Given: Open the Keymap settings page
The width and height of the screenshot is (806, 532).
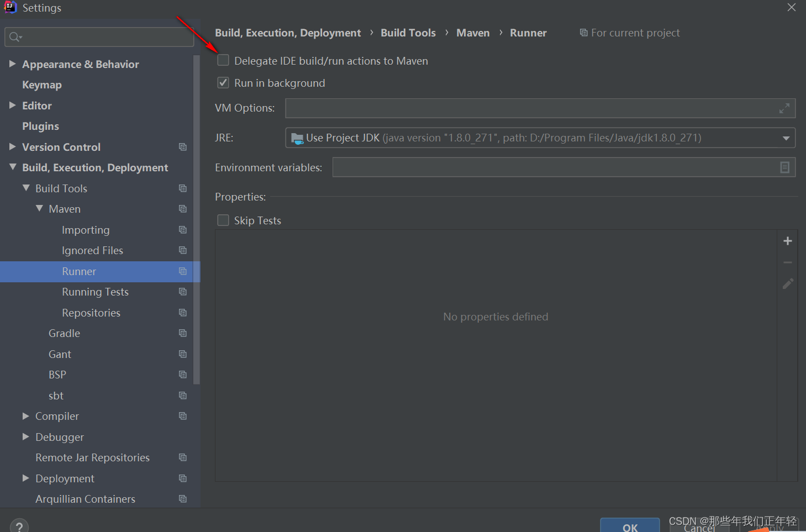Looking at the screenshot, I should point(42,85).
